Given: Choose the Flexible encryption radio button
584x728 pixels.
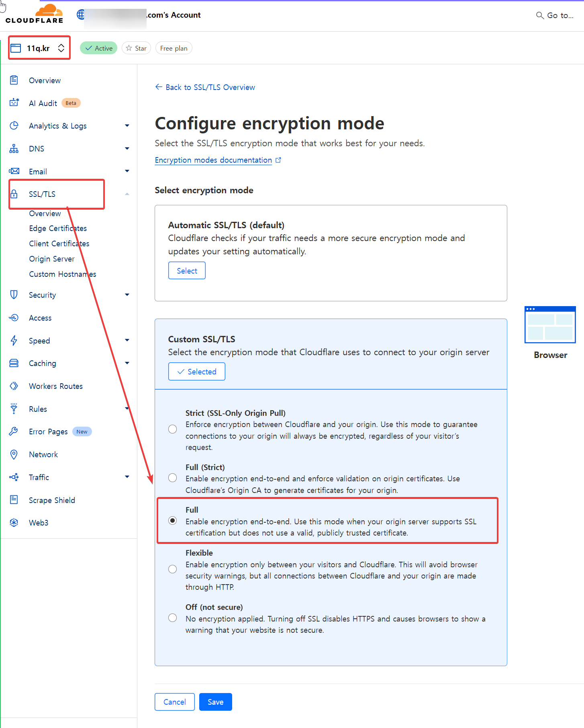Looking at the screenshot, I should pos(172,569).
